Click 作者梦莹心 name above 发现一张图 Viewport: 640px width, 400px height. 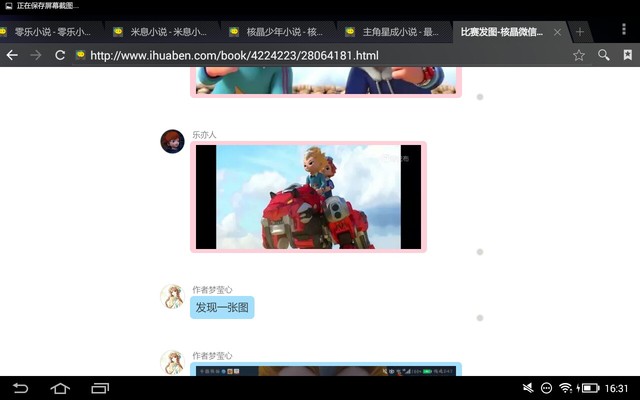click(212, 290)
